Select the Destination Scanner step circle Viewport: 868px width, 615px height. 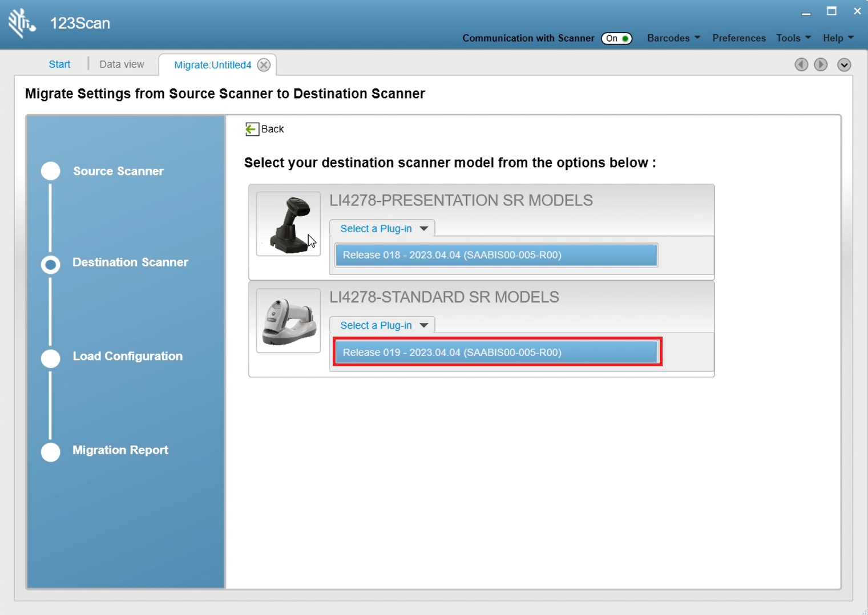tap(51, 265)
